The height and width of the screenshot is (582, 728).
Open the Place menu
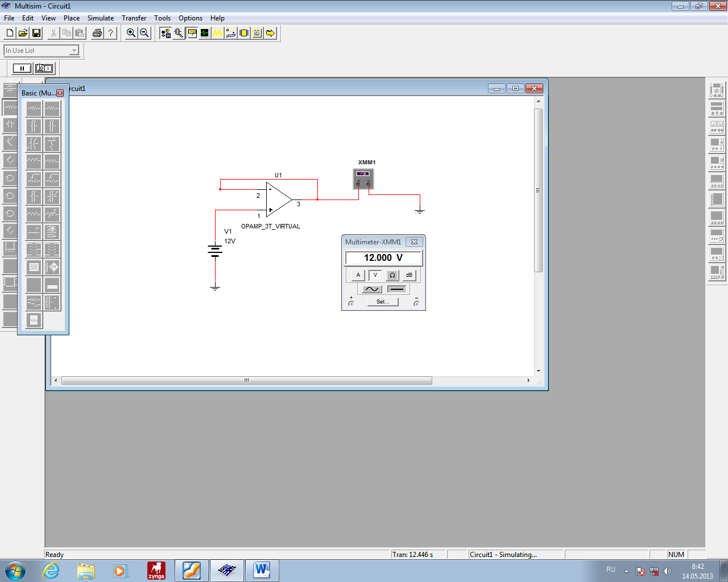[72, 18]
